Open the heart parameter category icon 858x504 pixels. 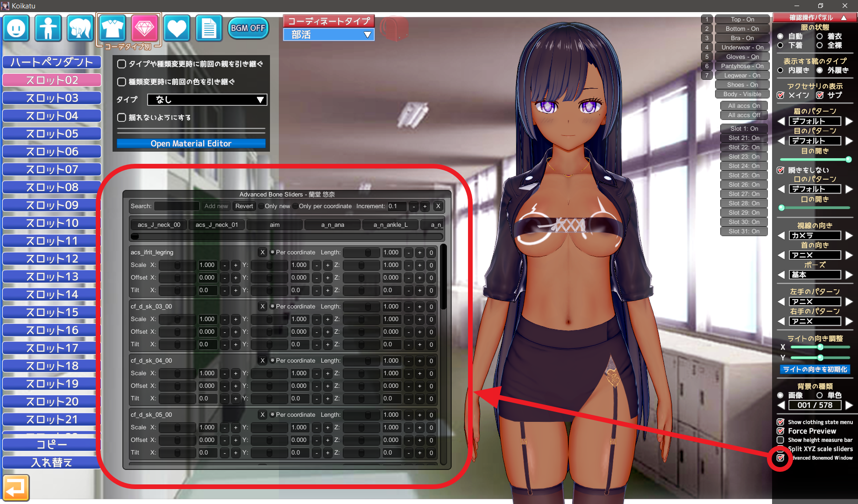click(x=177, y=28)
